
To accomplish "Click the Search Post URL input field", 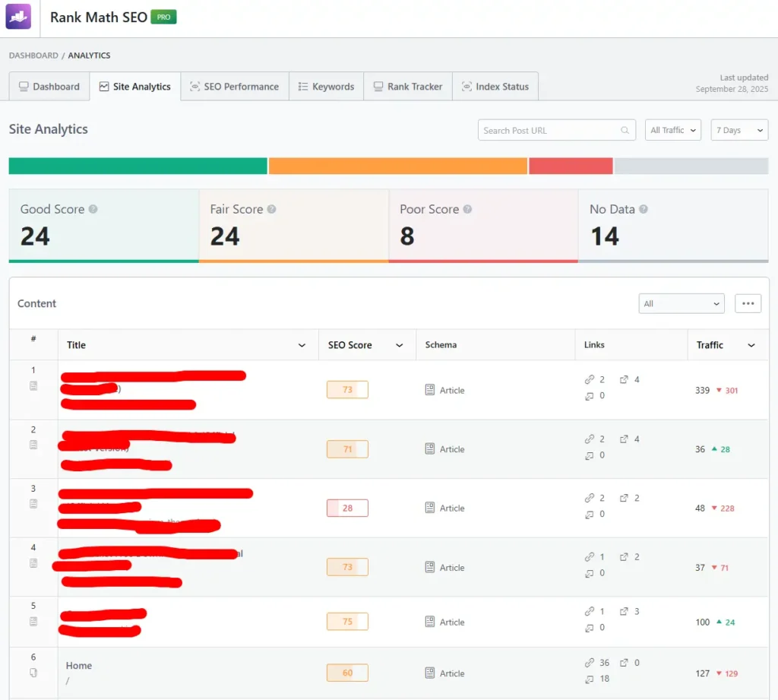I will [x=549, y=131].
